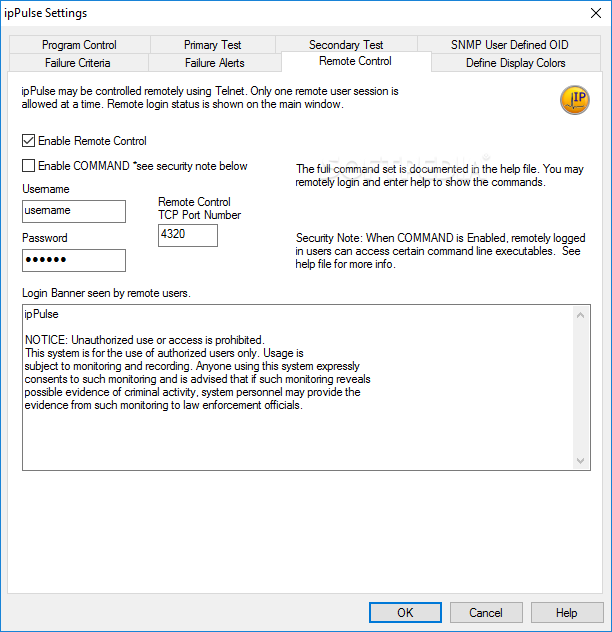This screenshot has height=632, width=612.
Task: Select the Remote Control tab
Action: (x=356, y=61)
